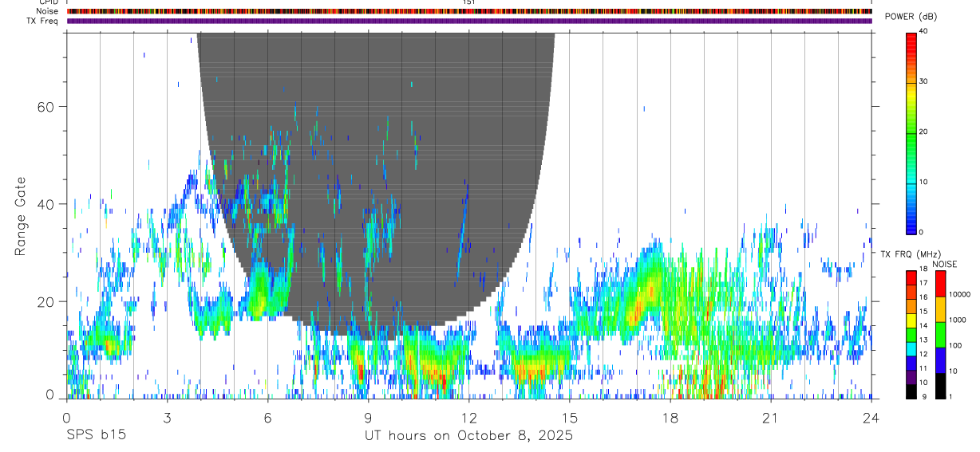Click the 1000 label on the NOISE scale
980x452 pixels.
click(958, 320)
